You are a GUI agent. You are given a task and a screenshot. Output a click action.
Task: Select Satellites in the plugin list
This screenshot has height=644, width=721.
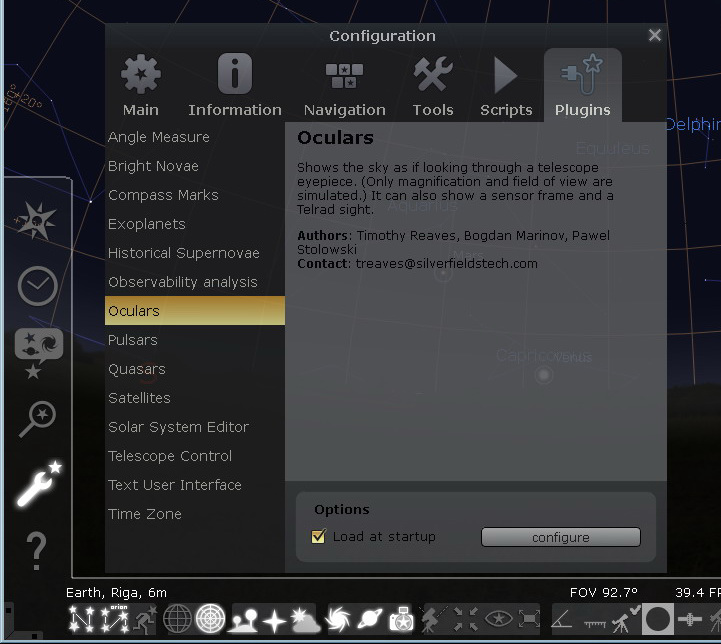pyautogui.click(x=139, y=398)
